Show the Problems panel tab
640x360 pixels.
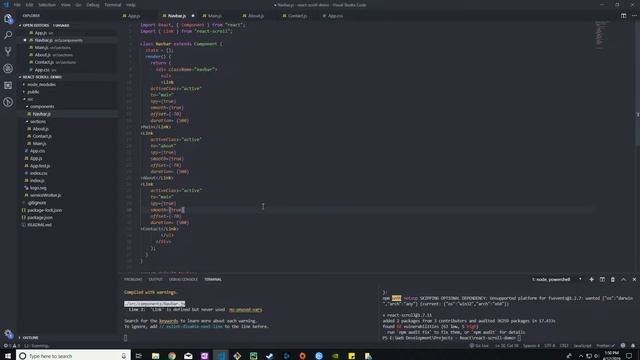[x=133, y=280]
